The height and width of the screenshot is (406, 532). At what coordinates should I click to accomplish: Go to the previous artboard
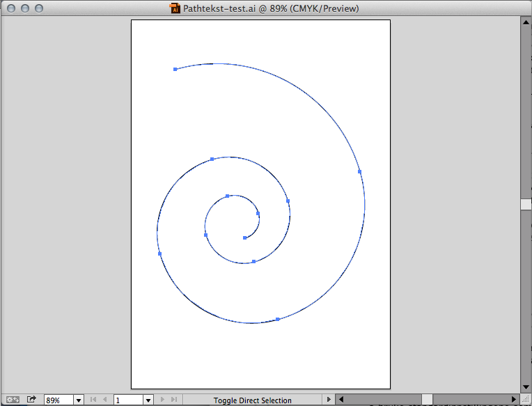tap(105, 400)
